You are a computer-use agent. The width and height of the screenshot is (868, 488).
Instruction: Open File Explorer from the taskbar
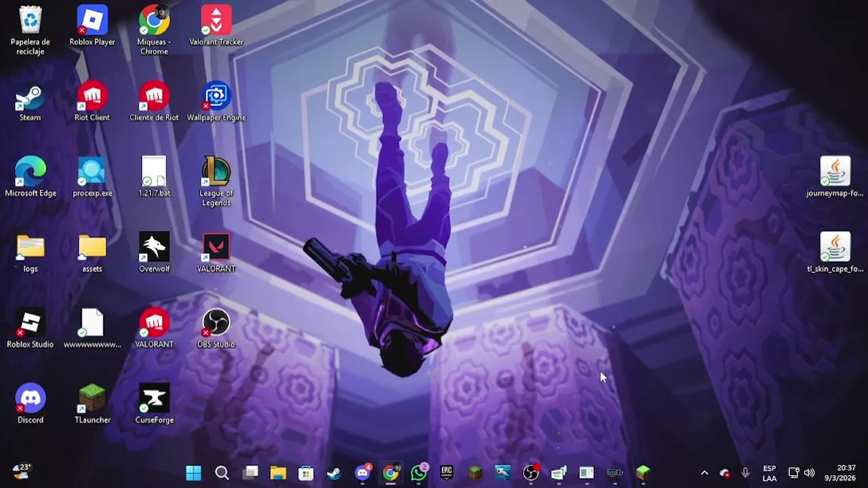point(278,472)
